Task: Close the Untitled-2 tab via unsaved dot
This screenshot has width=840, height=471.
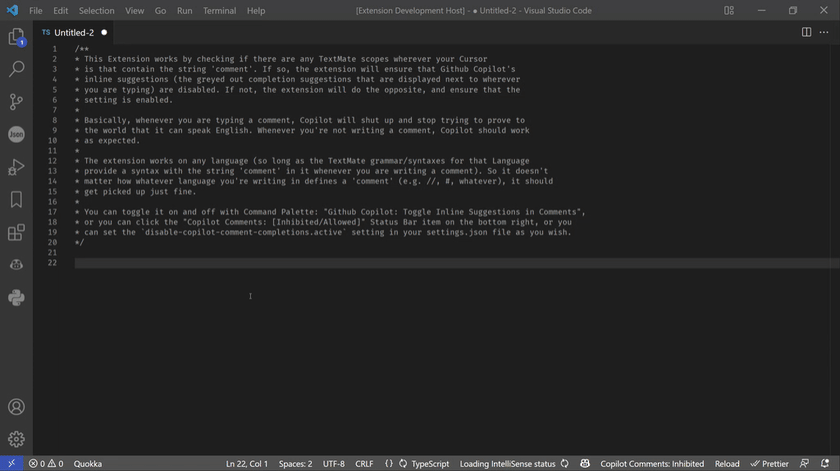Action: tap(104, 33)
